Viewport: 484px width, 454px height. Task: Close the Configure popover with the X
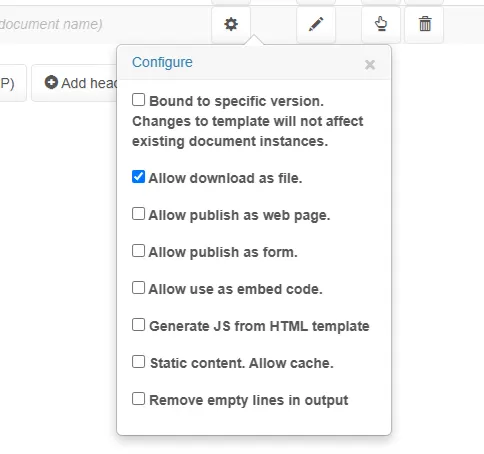tap(370, 64)
